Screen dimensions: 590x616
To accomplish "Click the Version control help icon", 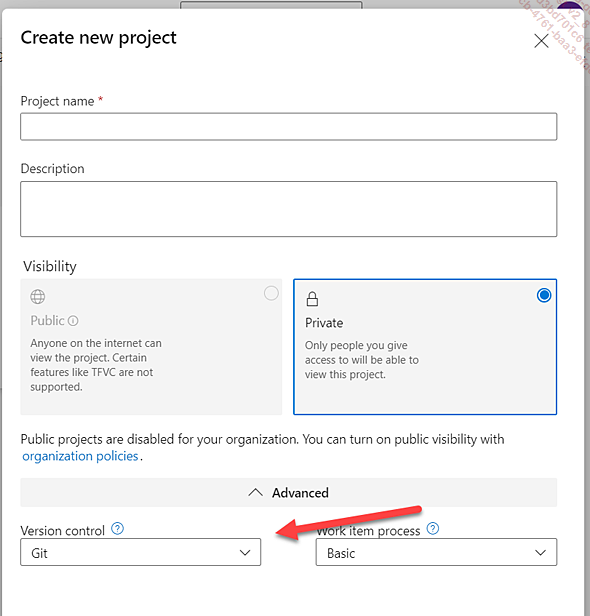I will tap(117, 529).
